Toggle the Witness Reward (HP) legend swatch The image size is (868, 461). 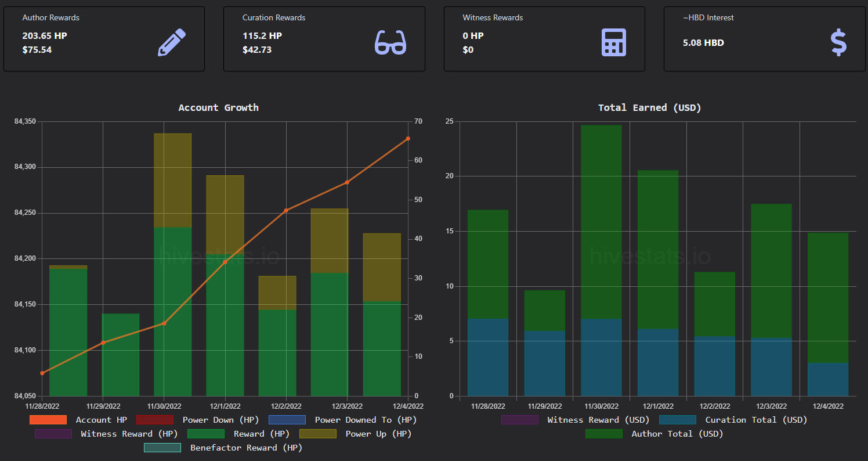pos(53,434)
